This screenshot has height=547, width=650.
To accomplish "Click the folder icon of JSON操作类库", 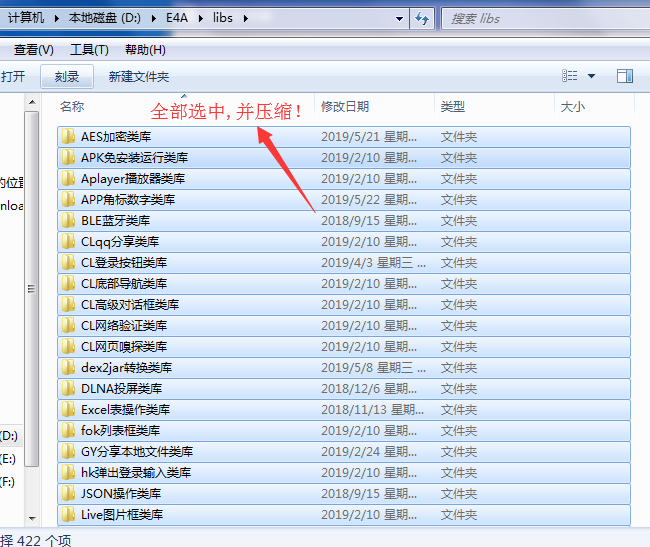I will click(x=68, y=494).
